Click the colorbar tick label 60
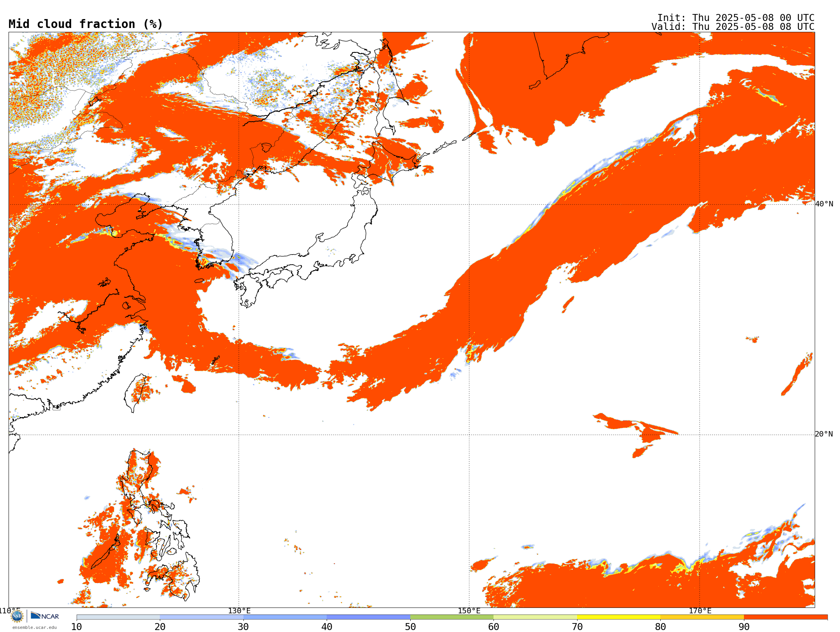Image resolution: width=840 pixels, height=632 pixels. [493, 627]
